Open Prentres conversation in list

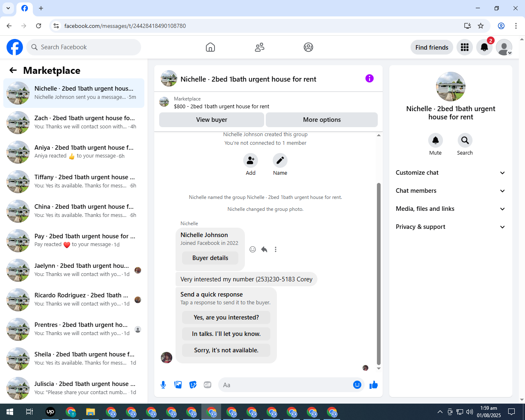(x=74, y=329)
